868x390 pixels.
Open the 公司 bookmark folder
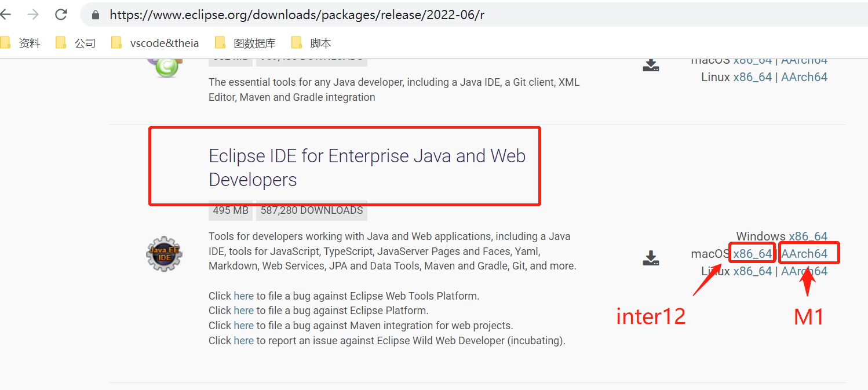click(x=75, y=43)
